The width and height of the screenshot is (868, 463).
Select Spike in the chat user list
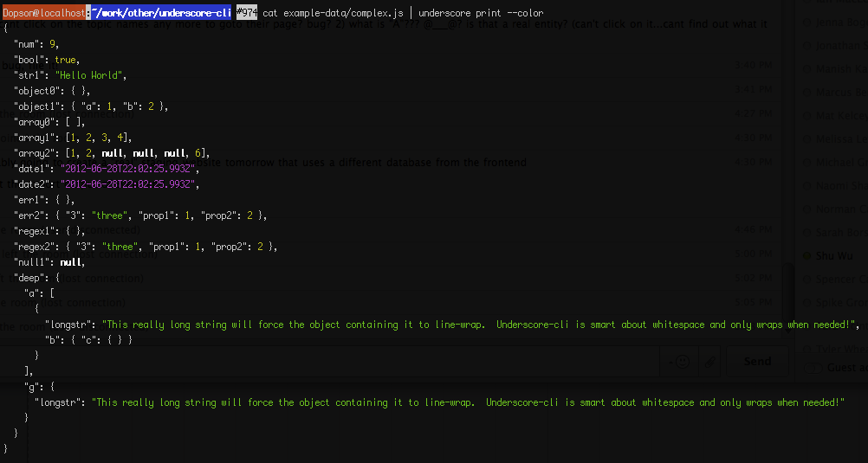pyautogui.click(x=841, y=303)
